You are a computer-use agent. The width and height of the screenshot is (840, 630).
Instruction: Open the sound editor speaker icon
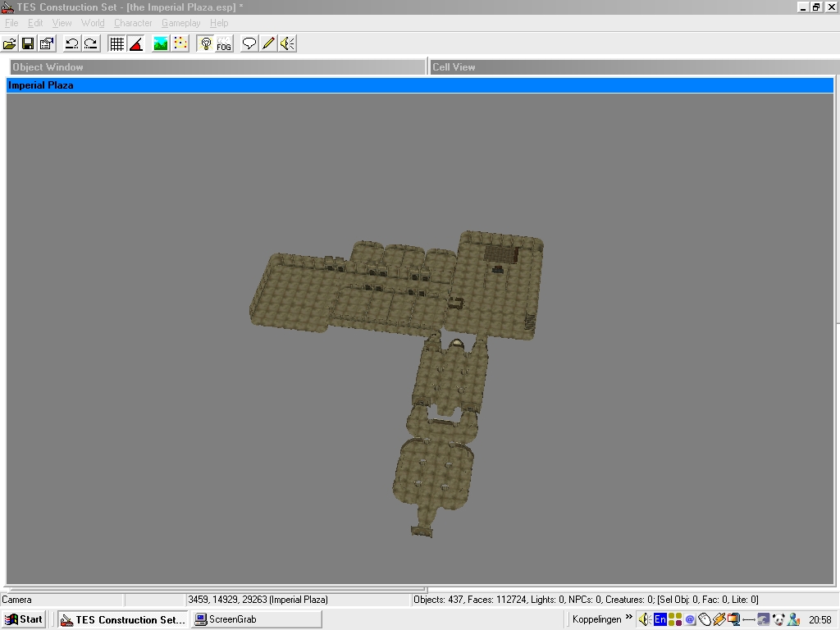coord(288,43)
